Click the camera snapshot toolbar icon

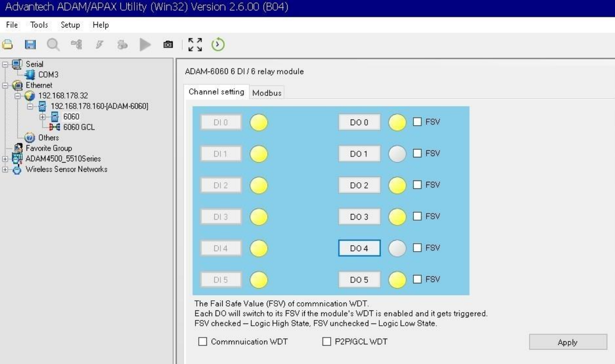coord(168,44)
